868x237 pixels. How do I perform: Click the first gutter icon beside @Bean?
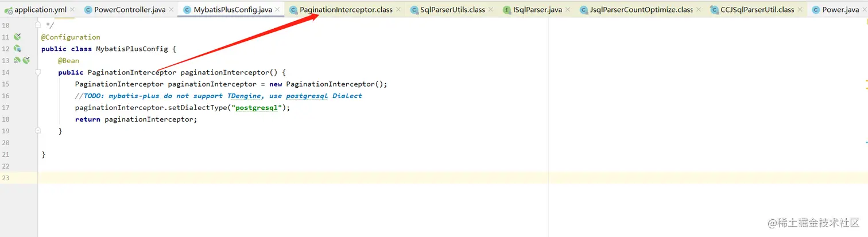[x=17, y=60]
